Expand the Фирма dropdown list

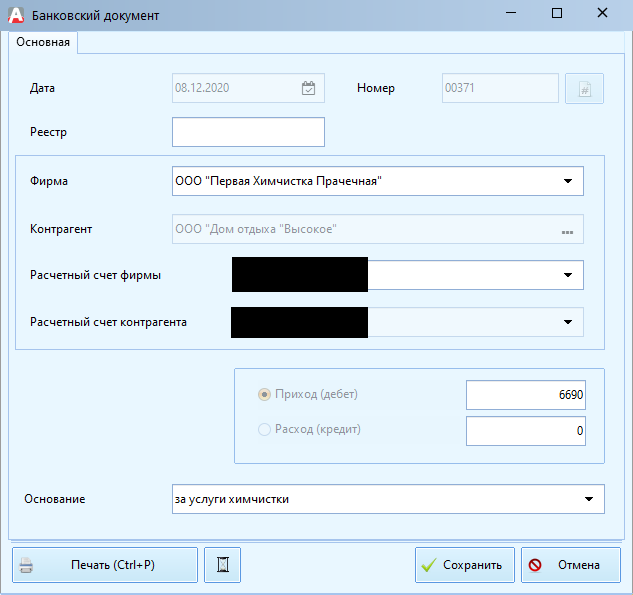pos(567,181)
